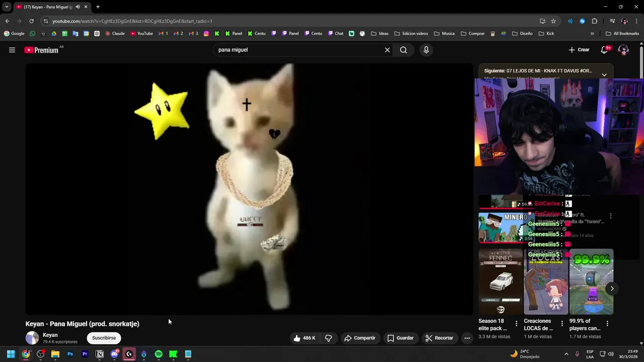Open the Google bookmark

click(x=15, y=34)
